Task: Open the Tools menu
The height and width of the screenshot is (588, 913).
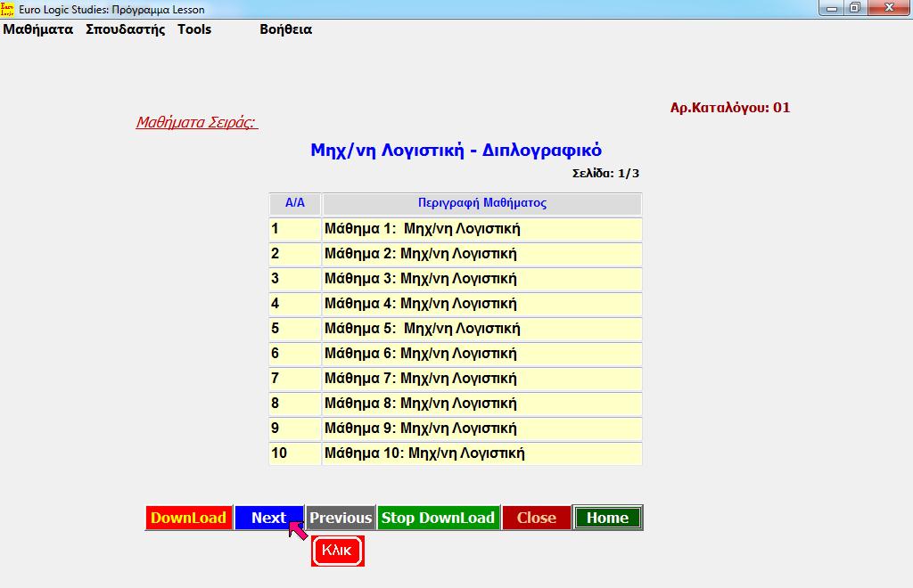Action: [x=194, y=29]
